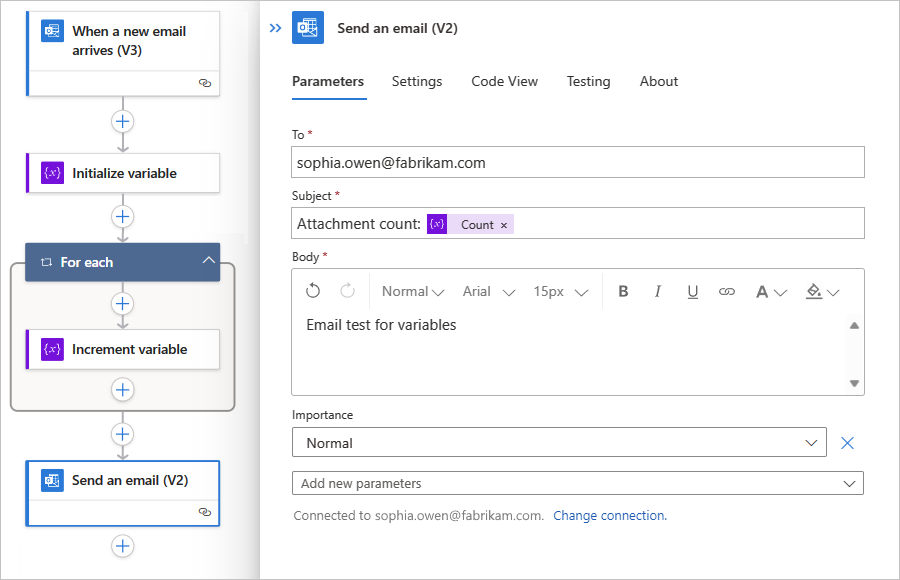Expand the Importance dropdown
This screenshot has width=900, height=580.
tap(811, 443)
